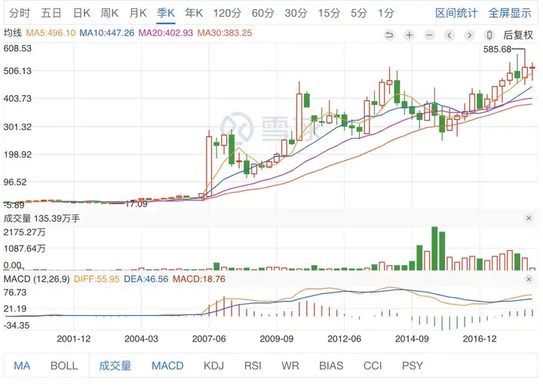Close the MACD indicator panel

point(529,279)
